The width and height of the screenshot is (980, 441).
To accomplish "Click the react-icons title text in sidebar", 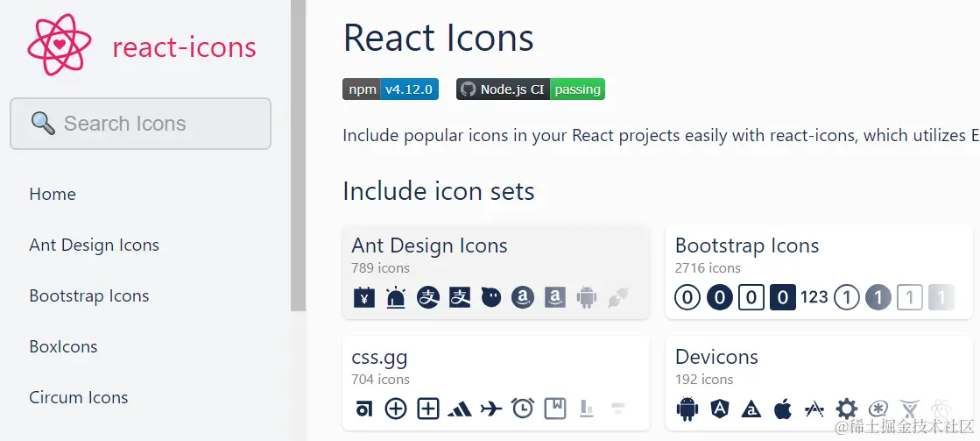I will point(185,47).
